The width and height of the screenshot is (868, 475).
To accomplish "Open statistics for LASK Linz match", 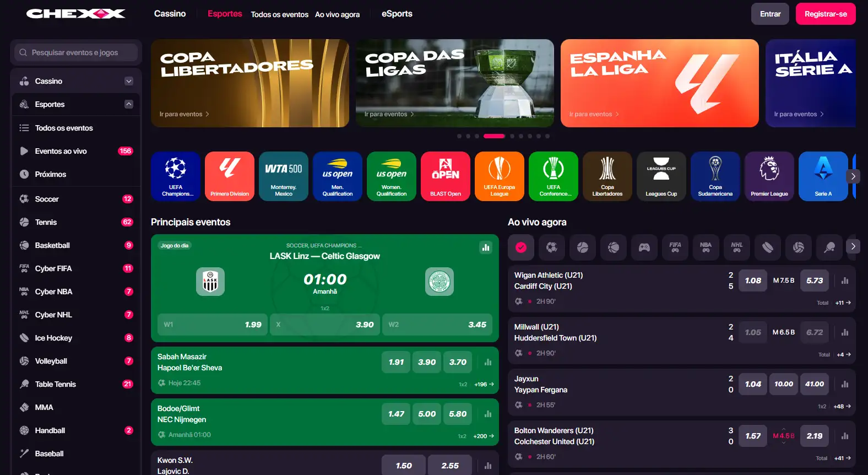I will [x=486, y=247].
